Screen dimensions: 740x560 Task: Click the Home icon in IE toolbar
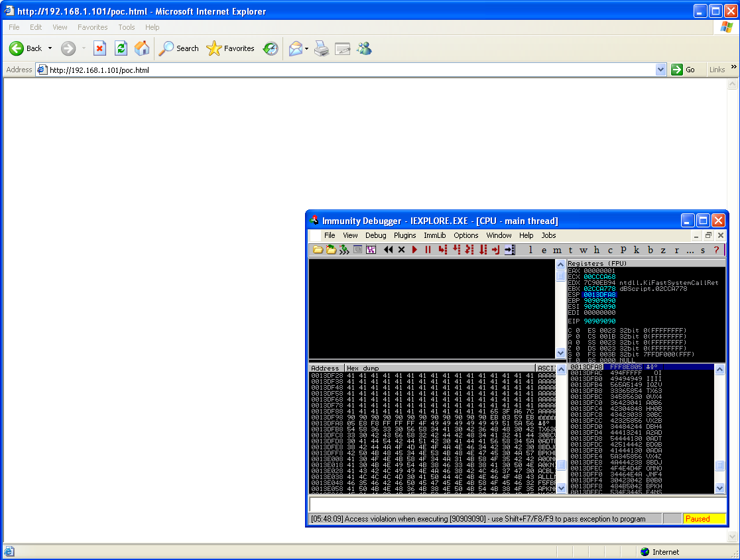(142, 48)
